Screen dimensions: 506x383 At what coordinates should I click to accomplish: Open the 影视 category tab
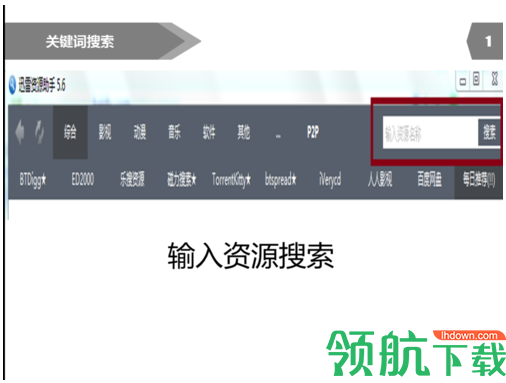pos(105,132)
